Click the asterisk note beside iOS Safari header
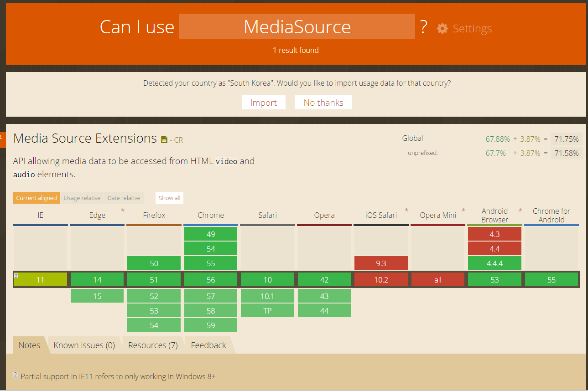Screen dimensions: 588x391 pyautogui.click(x=406, y=211)
